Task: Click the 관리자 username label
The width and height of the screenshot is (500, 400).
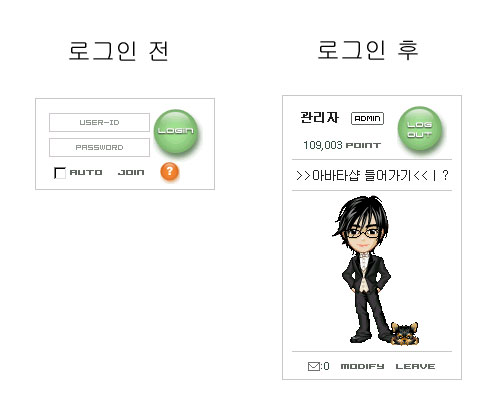Action: coord(319,117)
